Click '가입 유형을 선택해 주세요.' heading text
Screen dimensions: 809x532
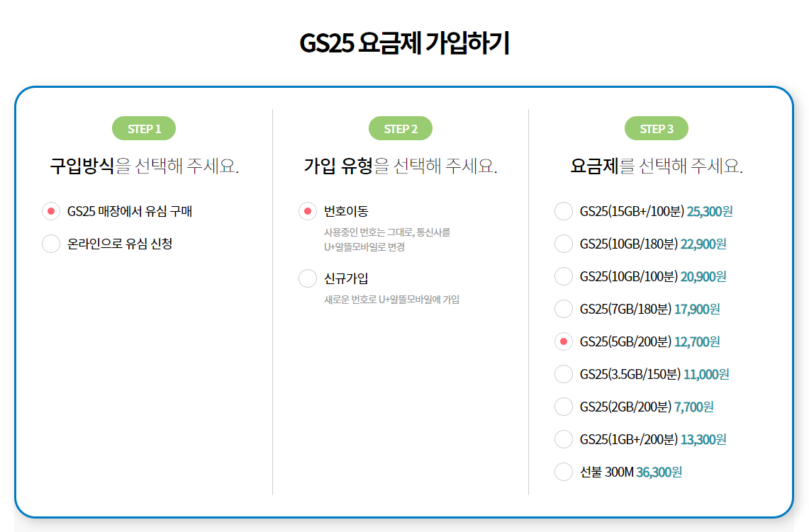(x=401, y=166)
